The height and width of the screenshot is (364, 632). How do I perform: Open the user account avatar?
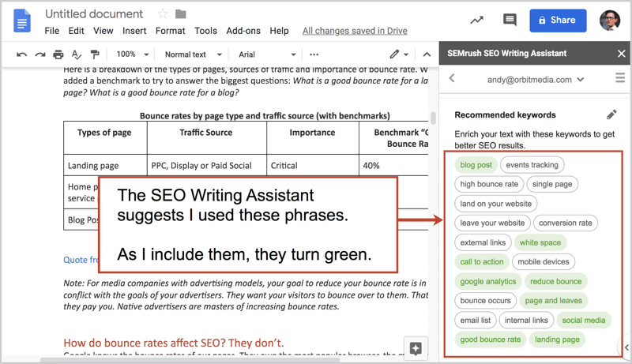coord(609,20)
